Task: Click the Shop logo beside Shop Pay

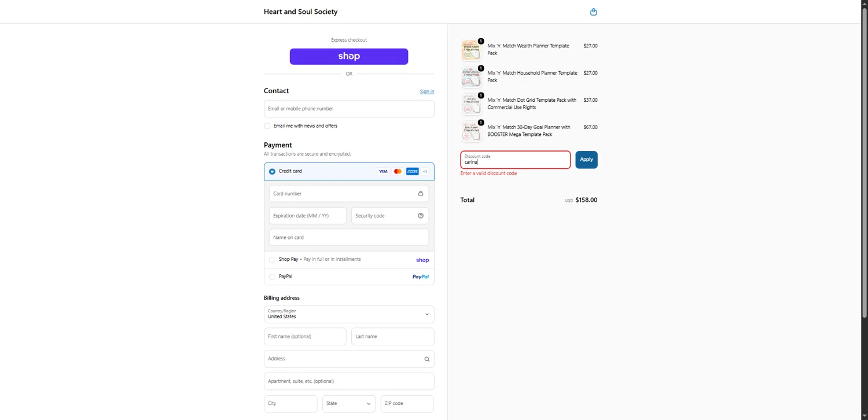Action: coord(422,260)
